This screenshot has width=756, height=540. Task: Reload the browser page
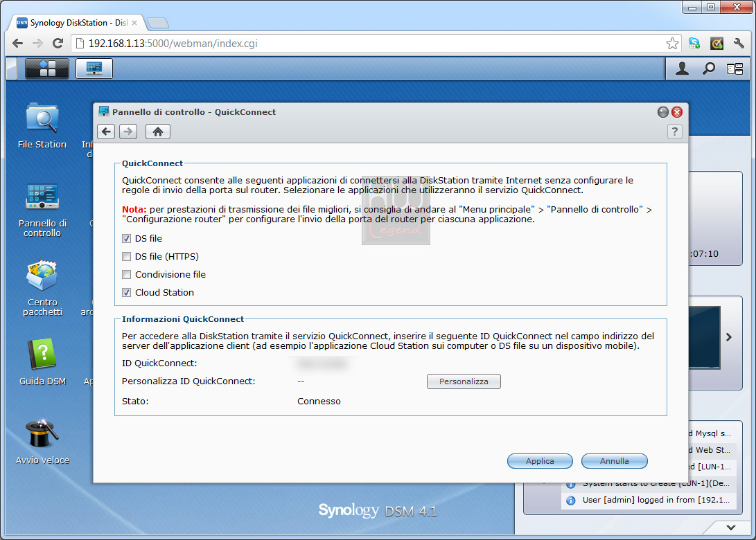click(x=58, y=44)
